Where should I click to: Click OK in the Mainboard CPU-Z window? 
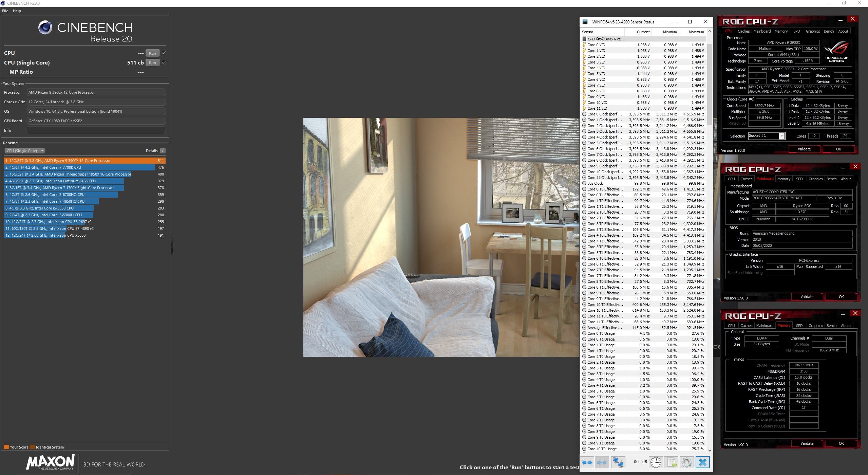pyautogui.click(x=841, y=297)
